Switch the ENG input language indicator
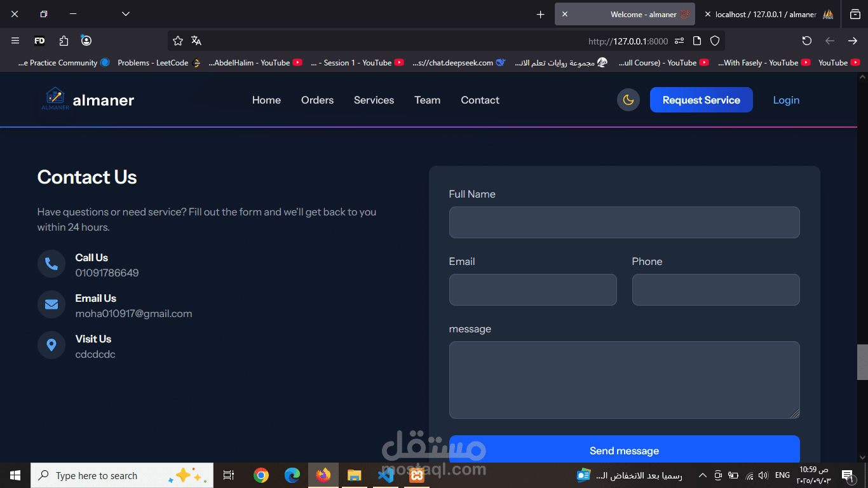This screenshot has width=868, height=488. point(783,475)
